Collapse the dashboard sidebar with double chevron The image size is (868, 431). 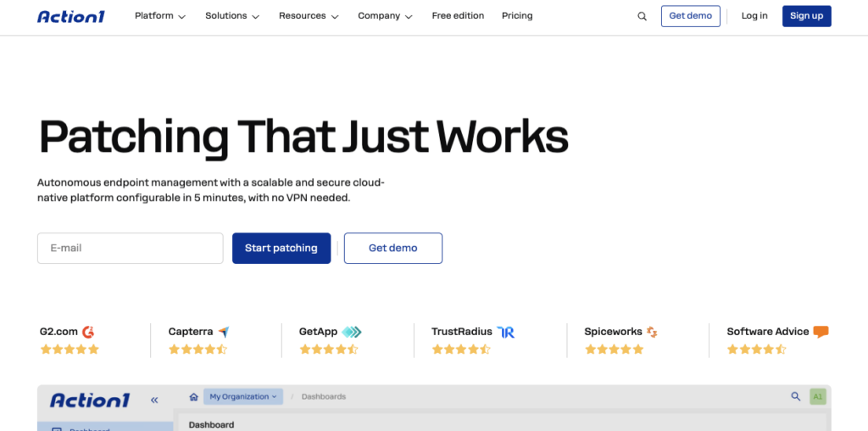154,400
